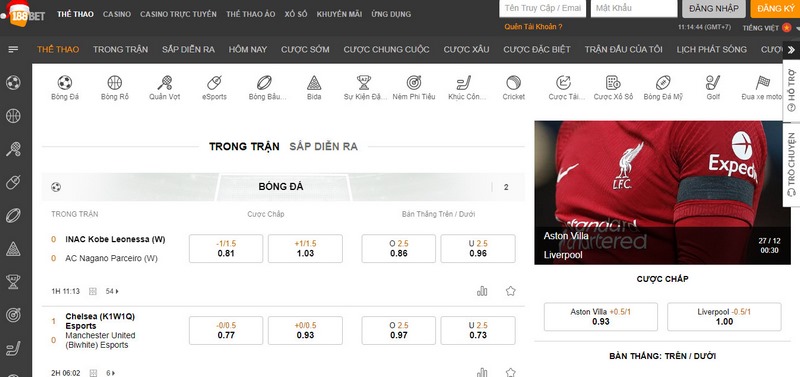Viewport: 800px width, 377px height.
Task: Open LỊCH PHÁT SÓNG menu item
Action: pos(712,49)
